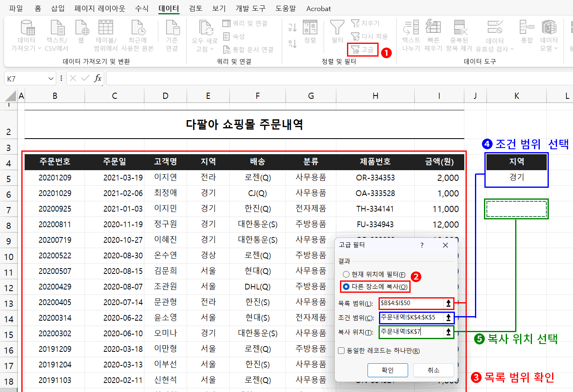Click the fx insert function icon
The image size is (573, 392).
point(98,78)
